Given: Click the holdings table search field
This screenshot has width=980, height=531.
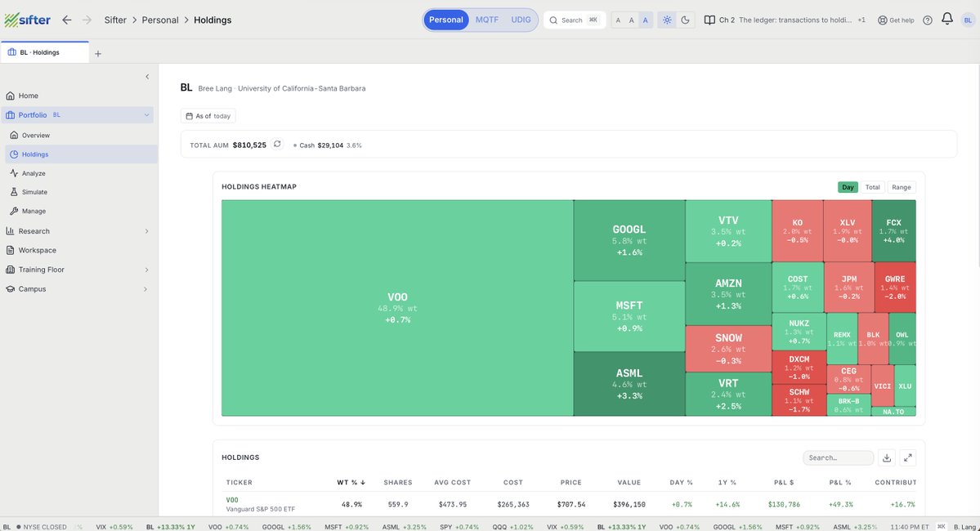Looking at the screenshot, I should (838, 458).
